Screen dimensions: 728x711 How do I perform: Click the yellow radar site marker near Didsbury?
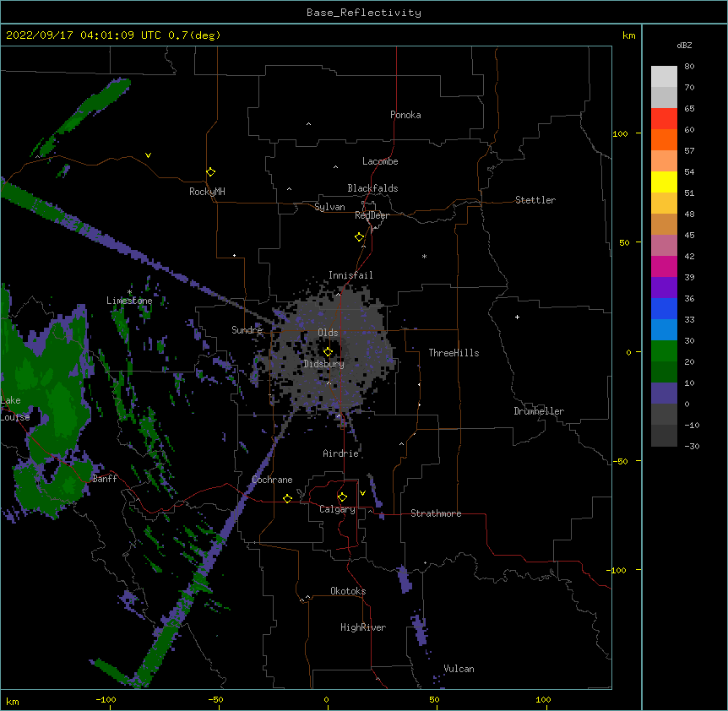coord(328,352)
